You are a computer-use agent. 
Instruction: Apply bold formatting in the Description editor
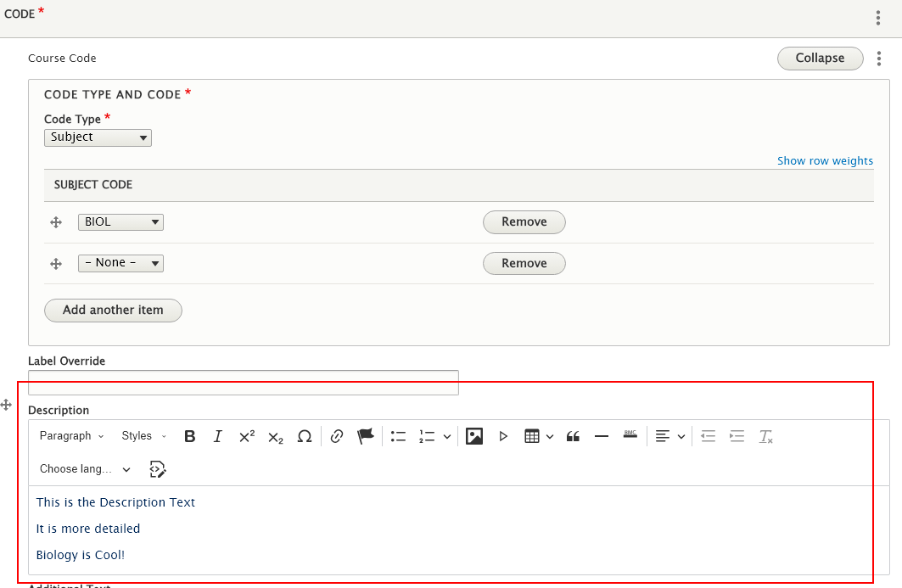click(189, 435)
